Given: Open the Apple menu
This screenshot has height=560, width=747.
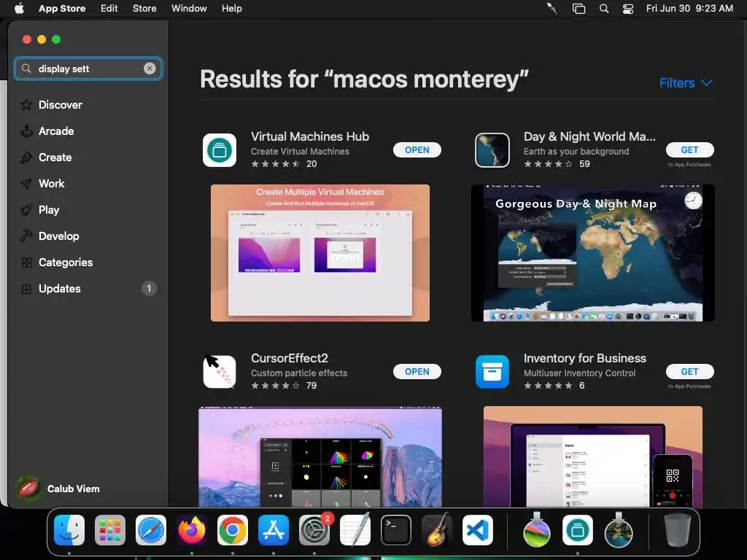Looking at the screenshot, I should coord(19,9).
